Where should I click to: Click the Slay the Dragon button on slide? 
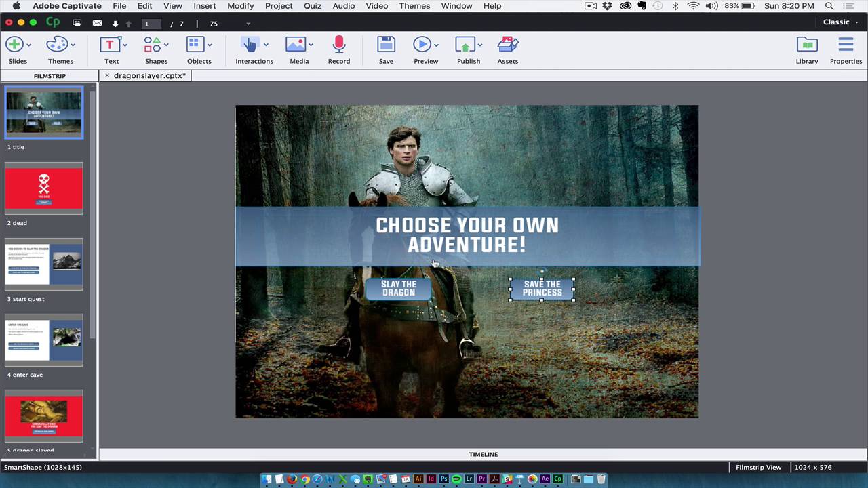point(399,289)
